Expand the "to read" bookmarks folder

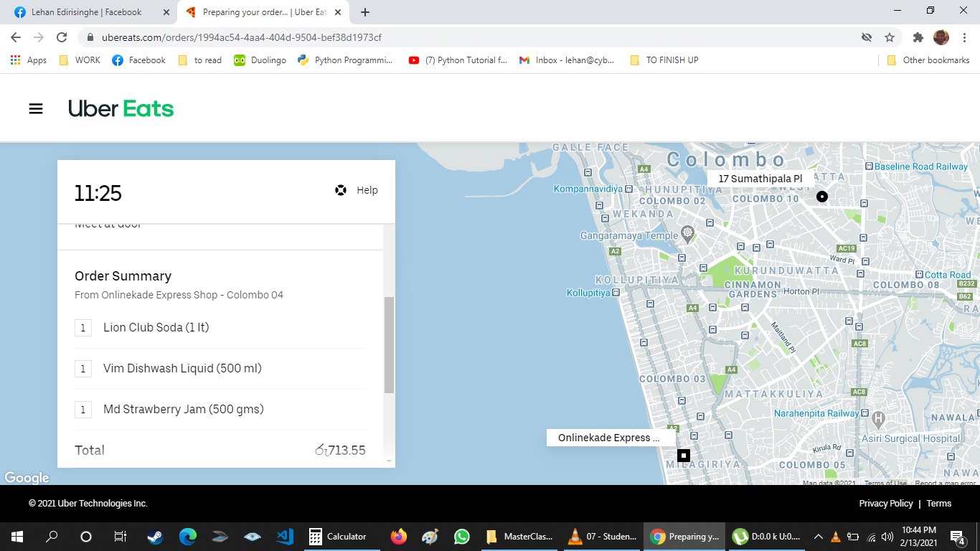point(199,60)
